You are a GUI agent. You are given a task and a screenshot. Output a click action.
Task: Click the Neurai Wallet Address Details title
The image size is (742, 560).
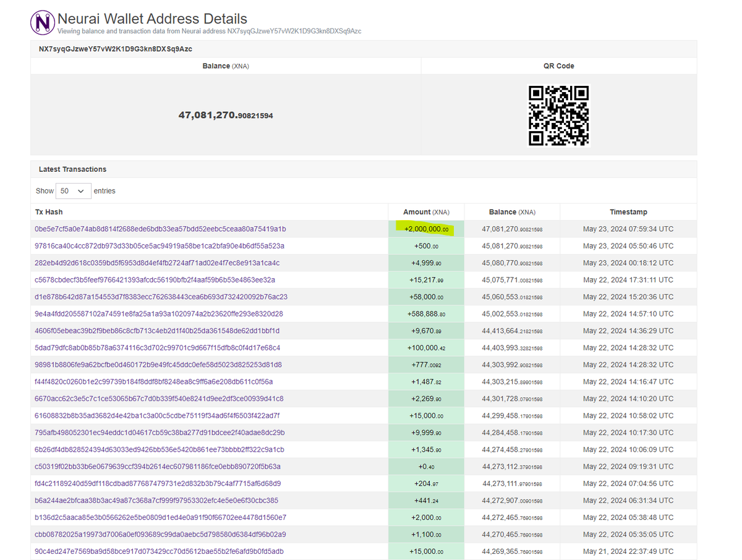click(x=152, y=19)
